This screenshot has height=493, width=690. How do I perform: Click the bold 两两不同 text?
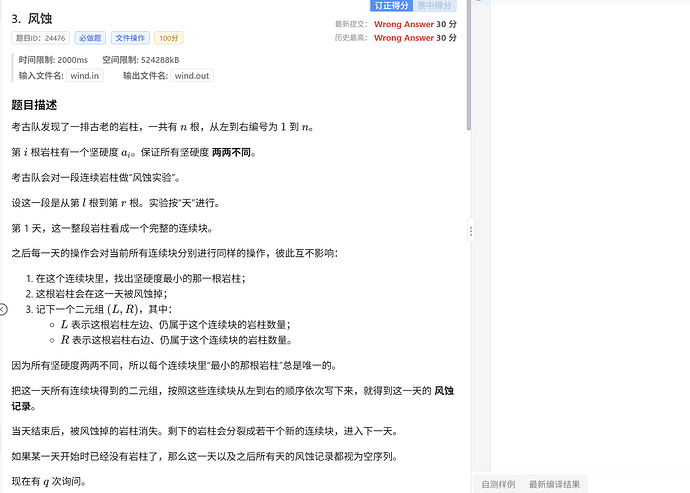231,152
